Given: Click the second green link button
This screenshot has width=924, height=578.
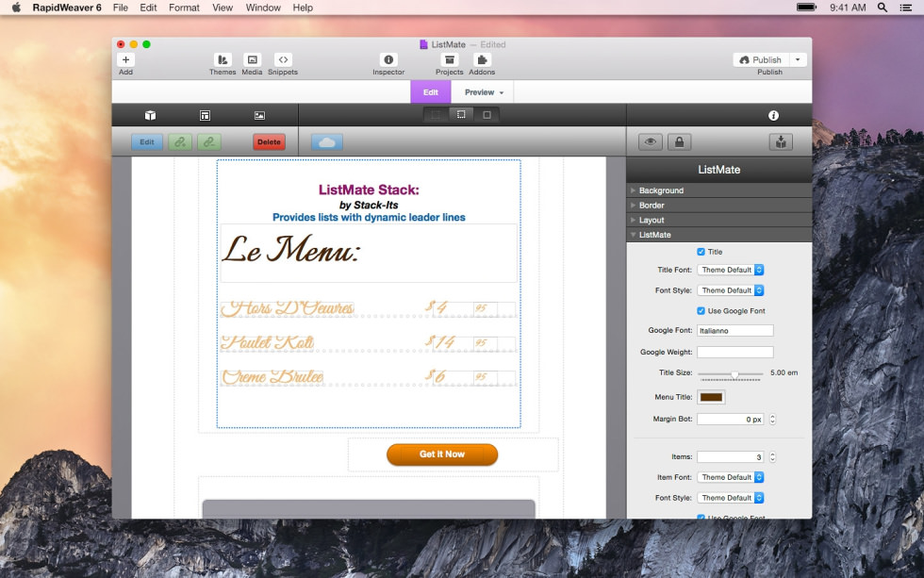Looking at the screenshot, I should coord(209,142).
